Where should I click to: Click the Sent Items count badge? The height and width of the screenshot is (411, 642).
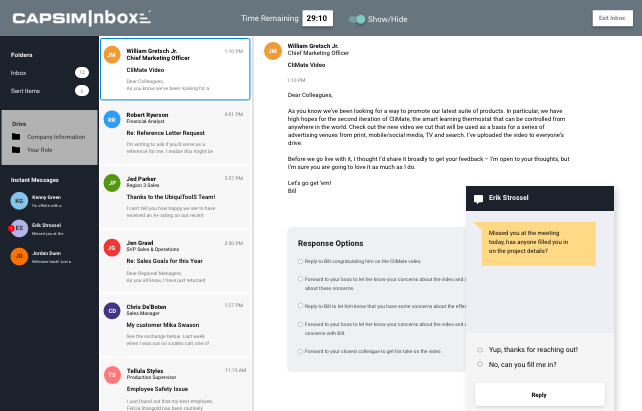[82, 91]
